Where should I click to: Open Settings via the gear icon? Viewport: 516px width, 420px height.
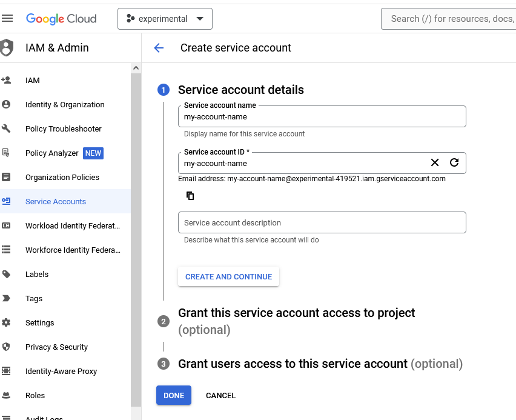(x=39, y=322)
